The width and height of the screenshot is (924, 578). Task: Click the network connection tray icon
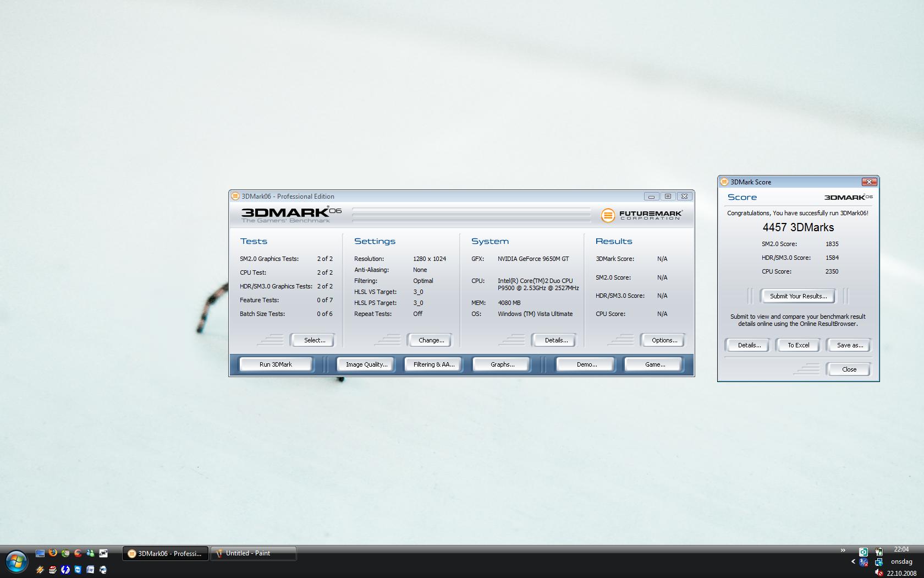[879, 562]
